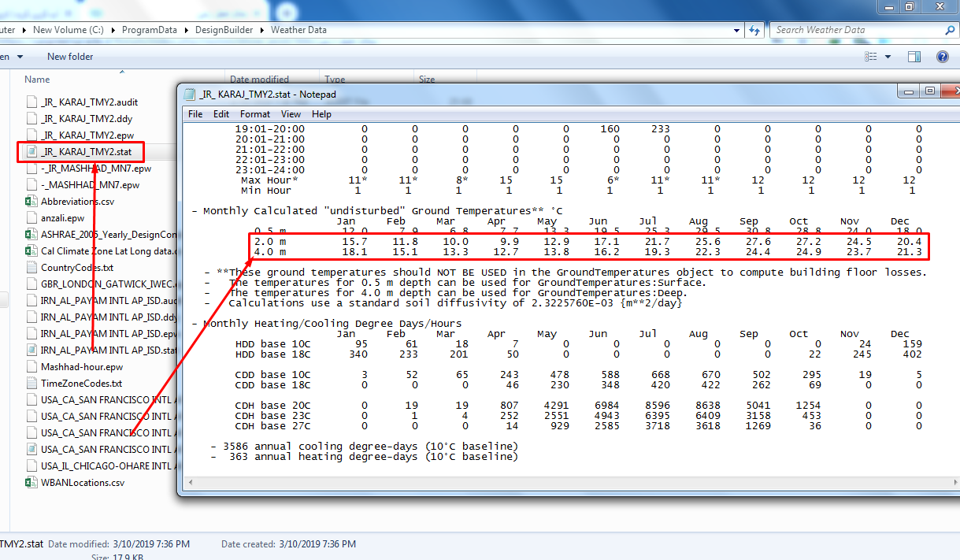Screen dimensions: 960x560
Task: Click the New folder button
Action: (x=70, y=57)
